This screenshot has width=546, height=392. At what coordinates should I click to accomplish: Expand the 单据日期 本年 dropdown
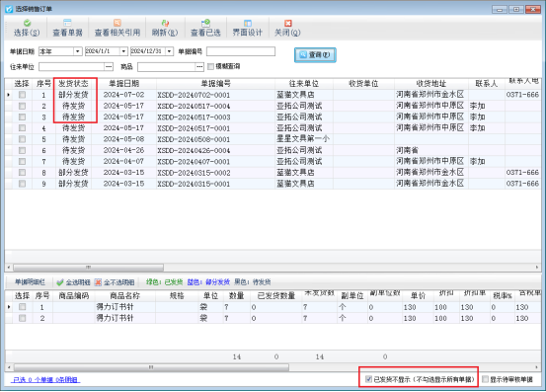[x=78, y=51]
